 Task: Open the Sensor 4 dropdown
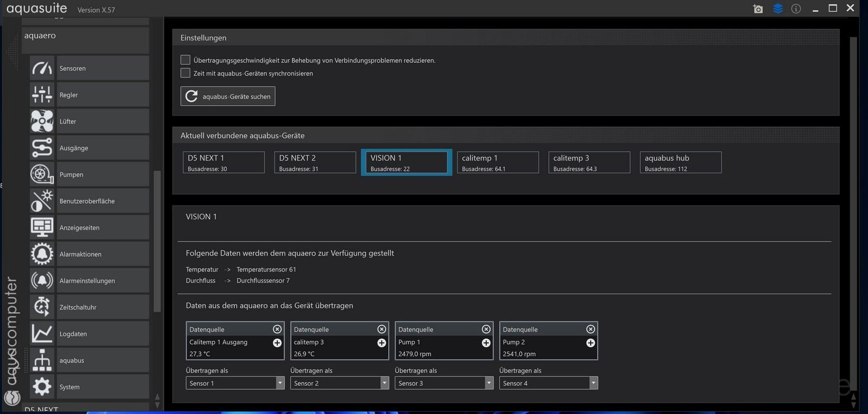[x=548, y=383]
